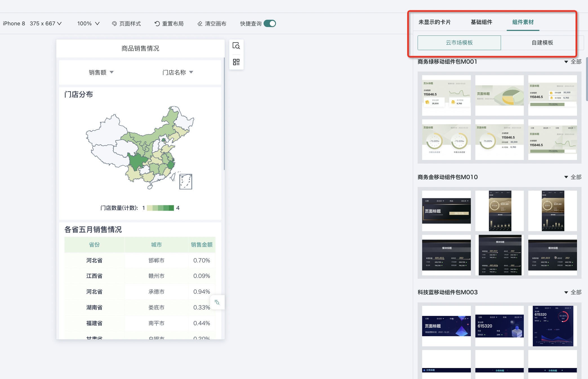Select M001 template with pie chart
The image size is (588, 379).
pos(500,95)
